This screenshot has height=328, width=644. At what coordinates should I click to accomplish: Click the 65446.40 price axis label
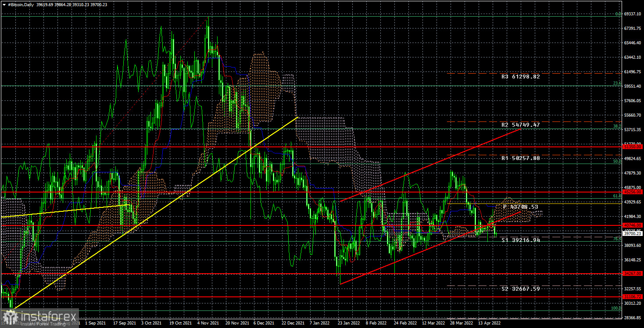point(633,43)
